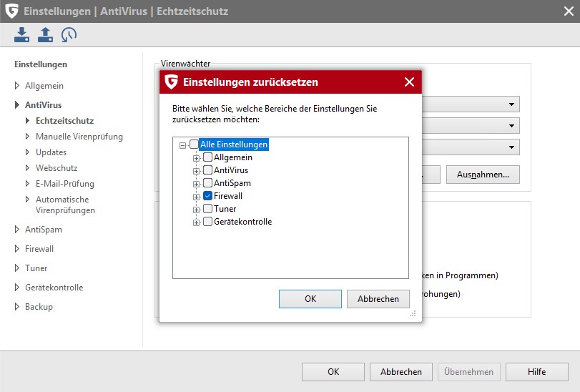This screenshot has width=580, height=392.
Task: Click the Hilfe button
Action: (536, 372)
